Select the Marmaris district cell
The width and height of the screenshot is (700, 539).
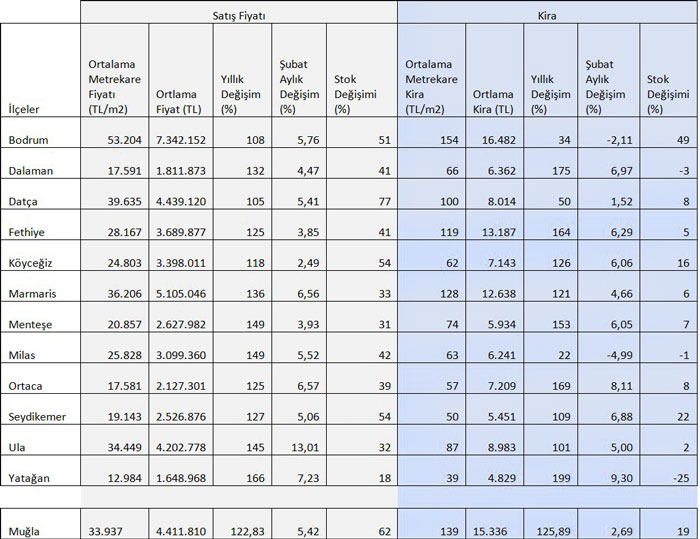click(x=32, y=297)
